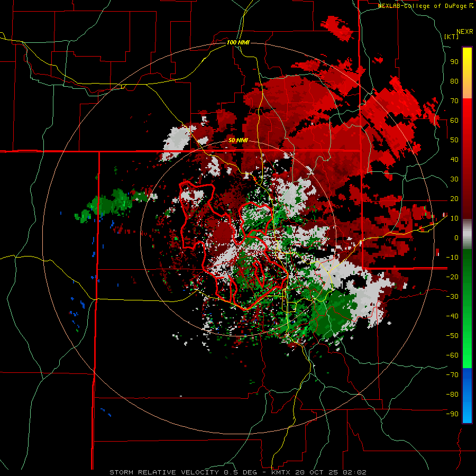This screenshot has width=476, height=476.
Task: Select the 0 value on the velocity scale
Action: (x=456, y=237)
